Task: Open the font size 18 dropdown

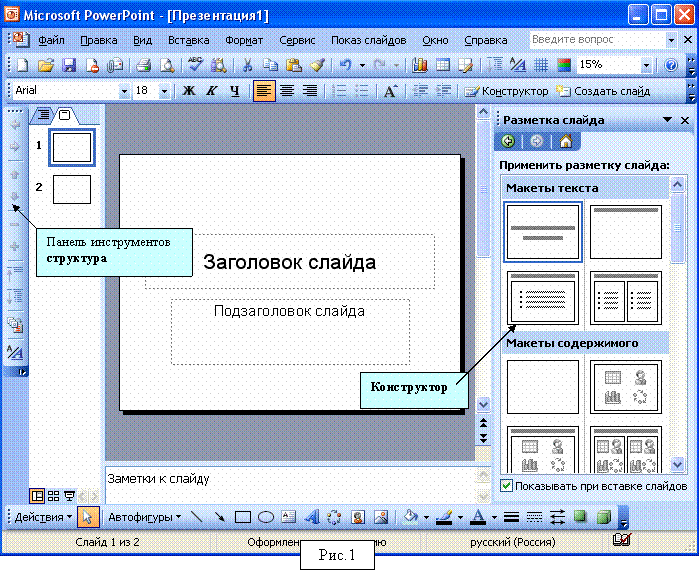Action: pos(165,91)
